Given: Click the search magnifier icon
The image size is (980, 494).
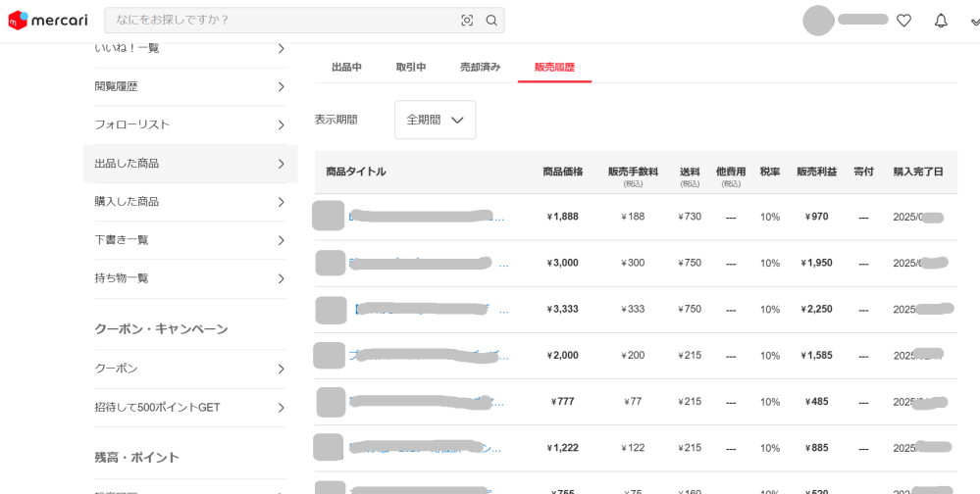Looking at the screenshot, I should pyautogui.click(x=491, y=21).
